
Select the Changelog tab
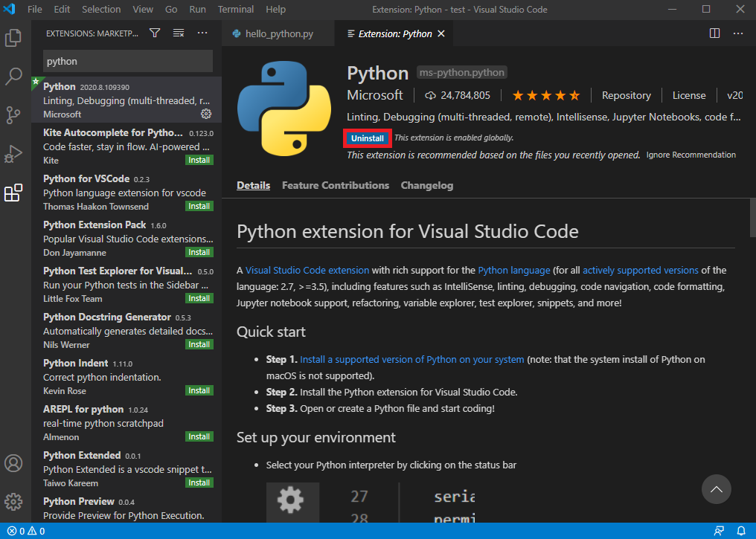click(x=426, y=185)
